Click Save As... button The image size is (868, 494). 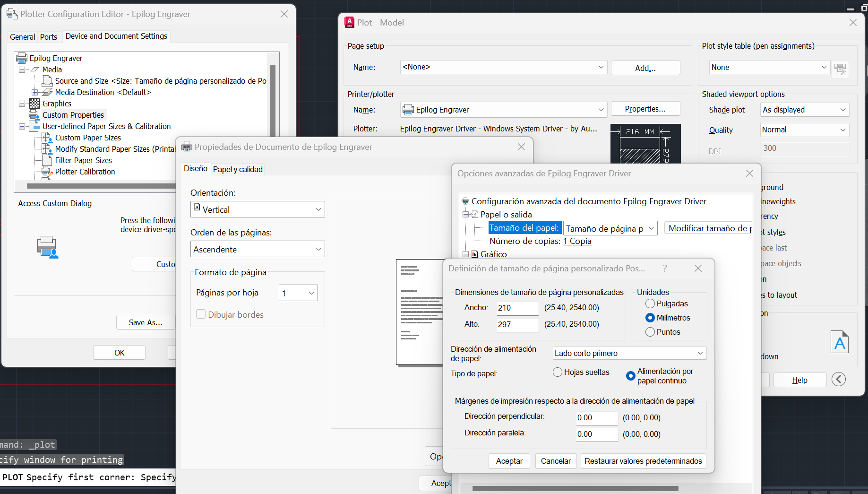(146, 322)
